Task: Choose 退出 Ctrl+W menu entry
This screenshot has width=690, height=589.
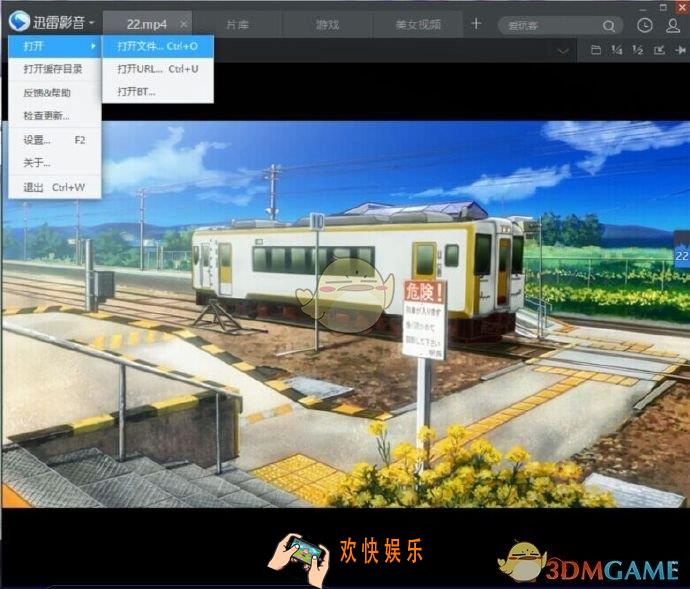Action: [55, 187]
